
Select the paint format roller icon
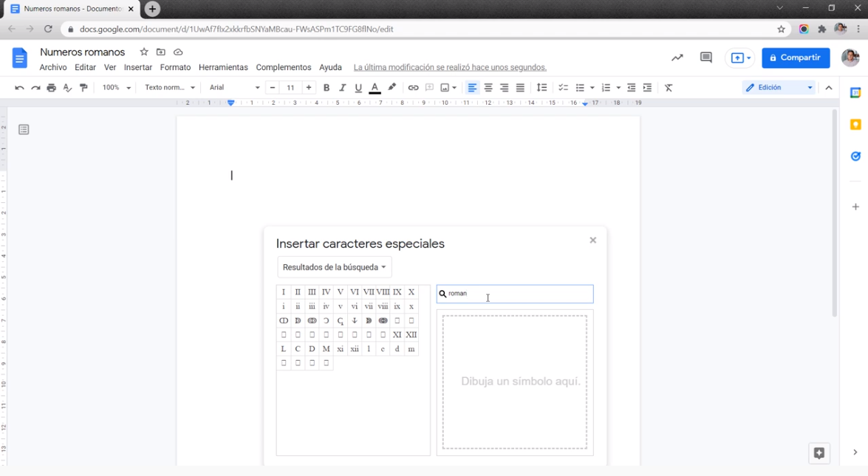[x=83, y=88]
